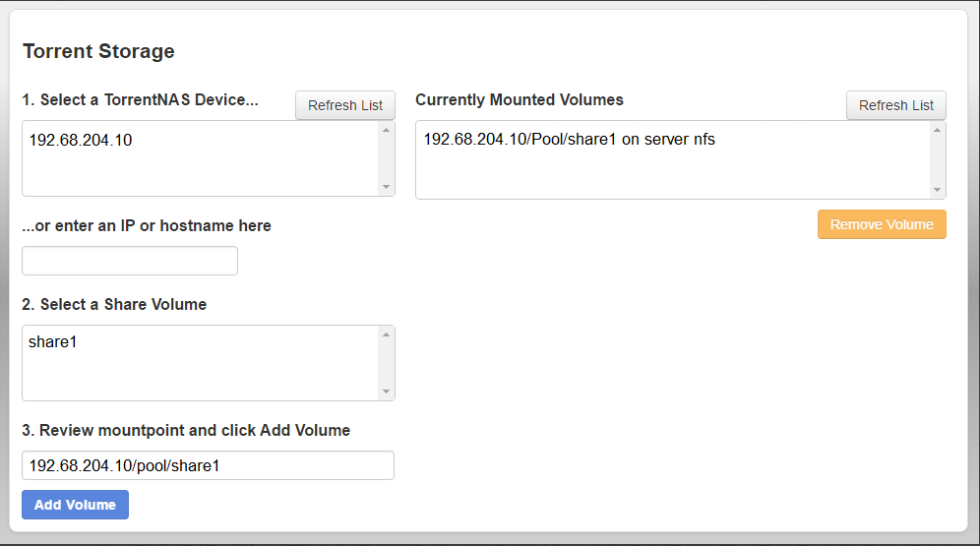Click scrollbar track of Mounted Volumes list
Screen dimensions: 980x546
tap(937, 159)
